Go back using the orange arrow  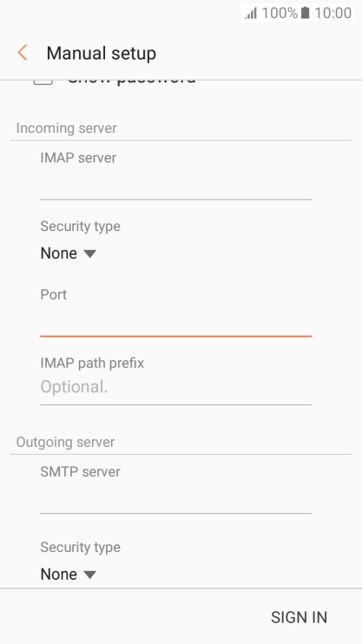pos(23,53)
